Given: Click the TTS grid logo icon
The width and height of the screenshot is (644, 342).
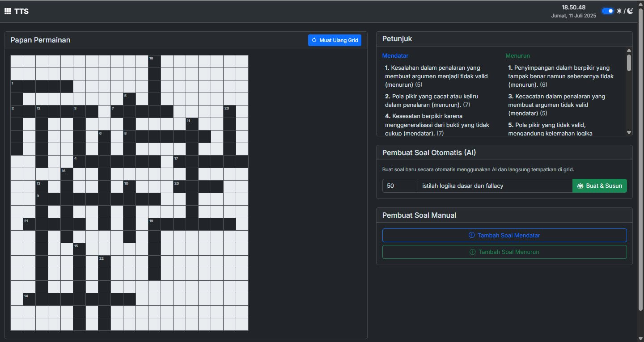Looking at the screenshot, I should click(x=8, y=11).
